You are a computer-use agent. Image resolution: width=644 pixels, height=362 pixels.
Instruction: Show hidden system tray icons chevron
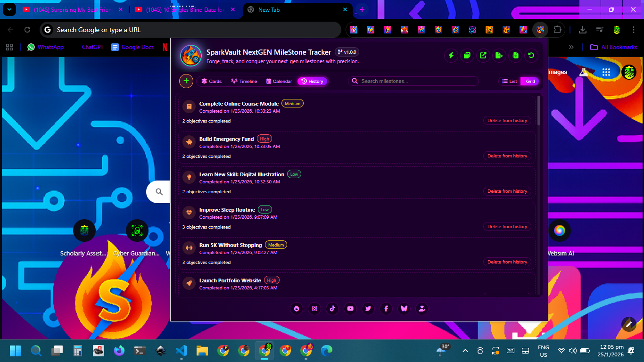(x=465, y=351)
